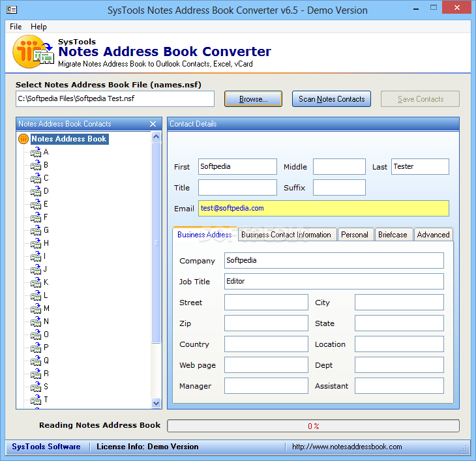Open the Help menu
Viewport: 476px width, 461px height.
tap(39, 27)
